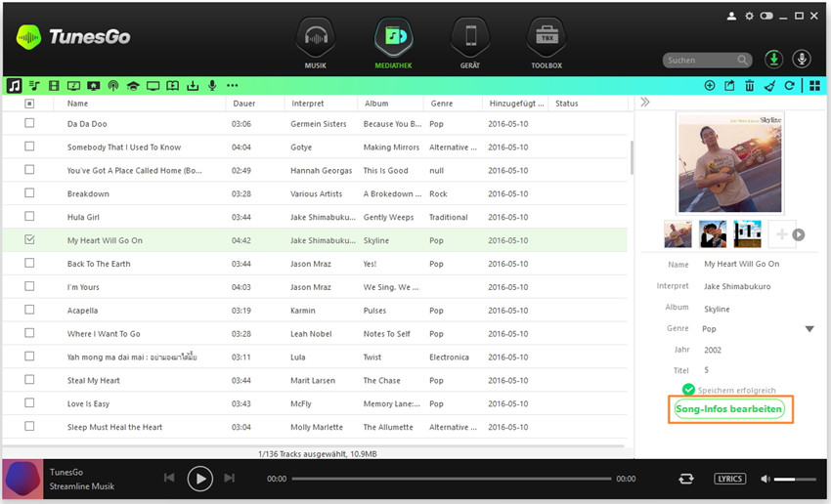Sort by the Interpret column header

pyautogui.click(x=307, y=104)
